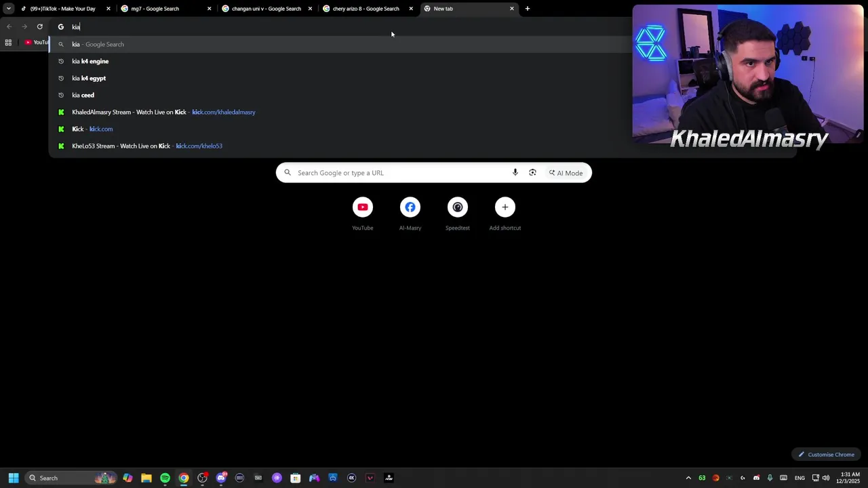Image resolution: width=868 pixels, height=488 pixels.
Task: Open OBS Studio from the taskbar
Action: tap(202, 478)
